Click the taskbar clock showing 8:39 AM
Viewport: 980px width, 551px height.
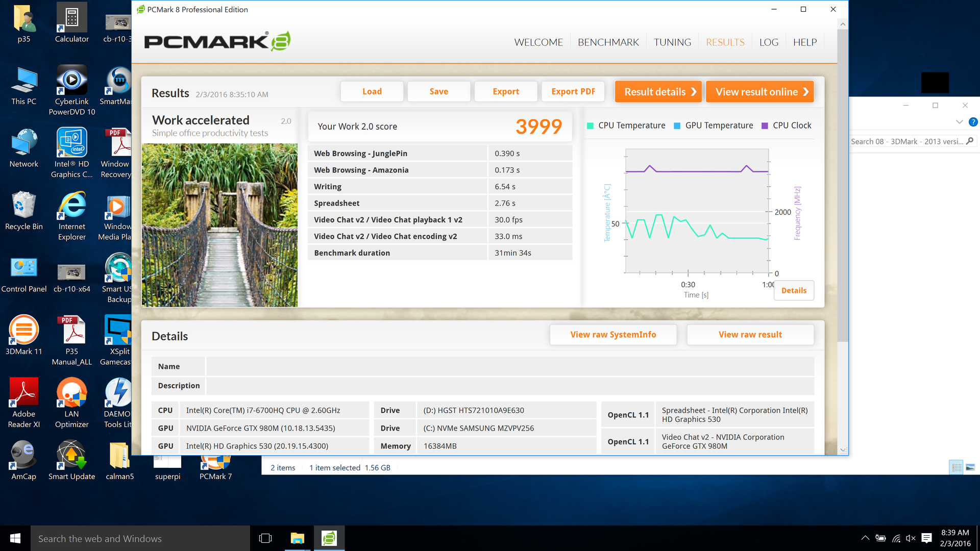point(955,538)
